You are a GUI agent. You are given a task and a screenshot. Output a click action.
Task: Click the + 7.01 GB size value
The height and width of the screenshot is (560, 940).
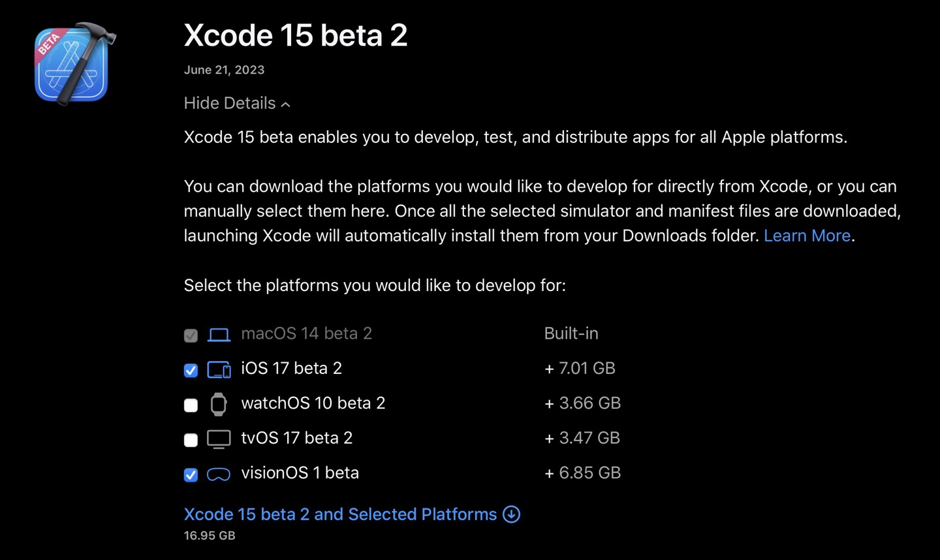[x=580, y=368]
